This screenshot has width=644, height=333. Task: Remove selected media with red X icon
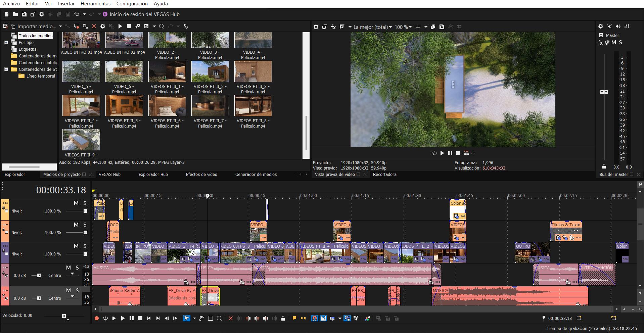[94, 26]
